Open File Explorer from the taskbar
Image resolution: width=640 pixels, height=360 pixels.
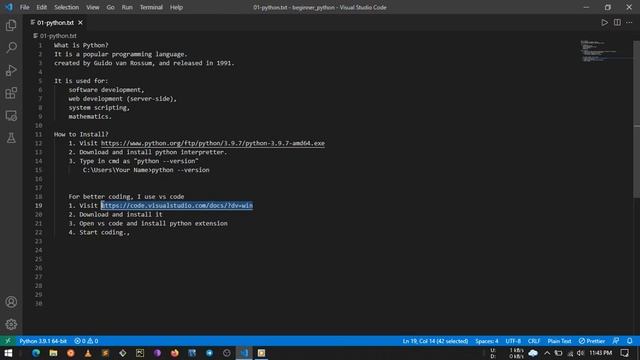pos(53,353)
